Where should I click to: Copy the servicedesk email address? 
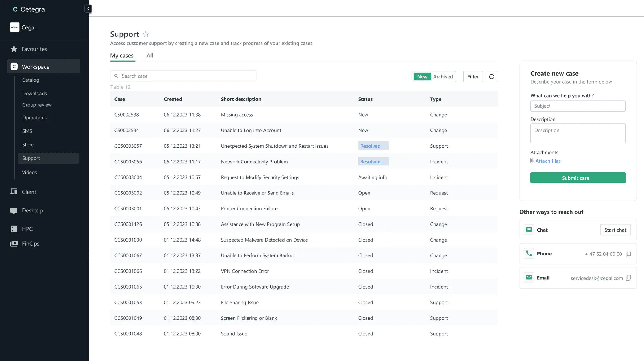coord(628,278)
